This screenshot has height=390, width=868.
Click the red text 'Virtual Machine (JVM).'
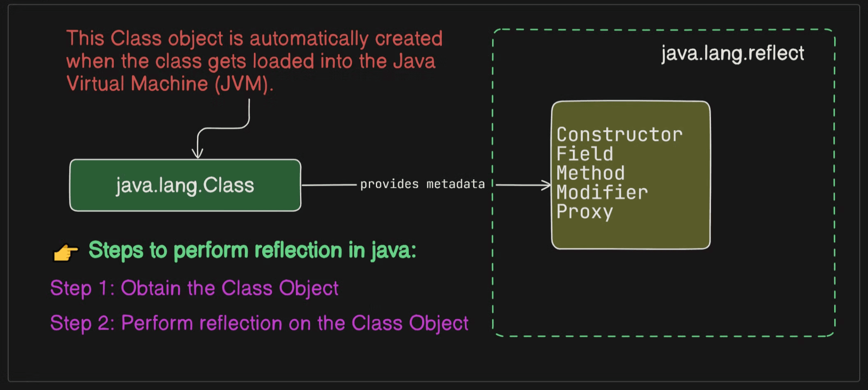point(170,84)
